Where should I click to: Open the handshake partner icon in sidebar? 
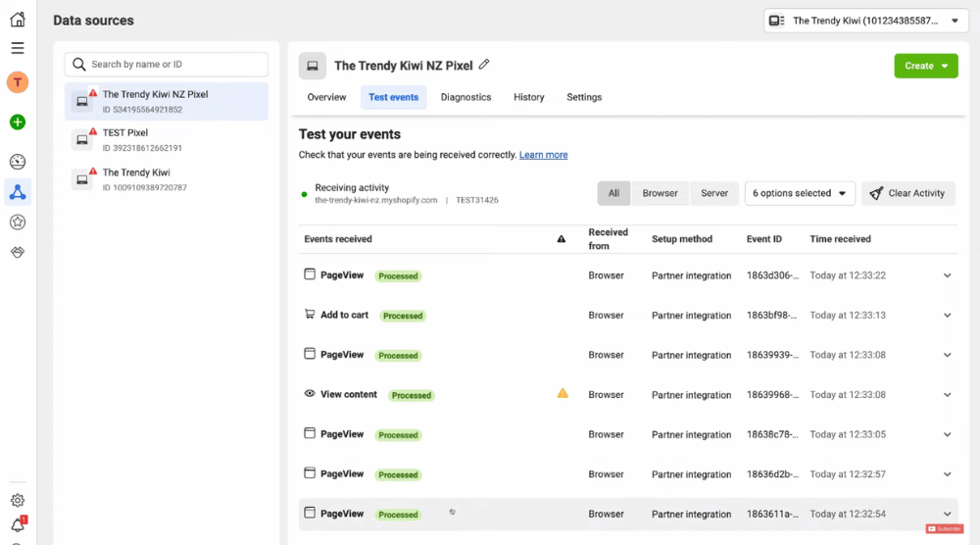tap(18, 252)
